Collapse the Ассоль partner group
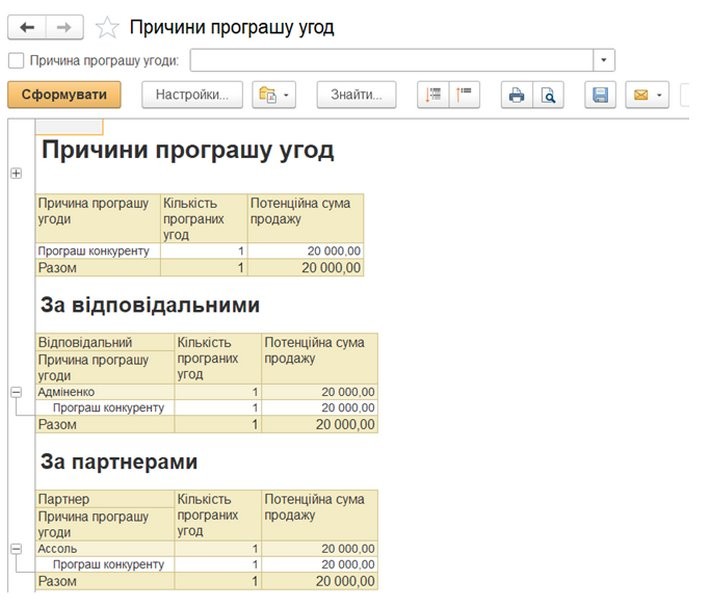Viewport: 710px width, 607px height. click(x=15, y=549)
